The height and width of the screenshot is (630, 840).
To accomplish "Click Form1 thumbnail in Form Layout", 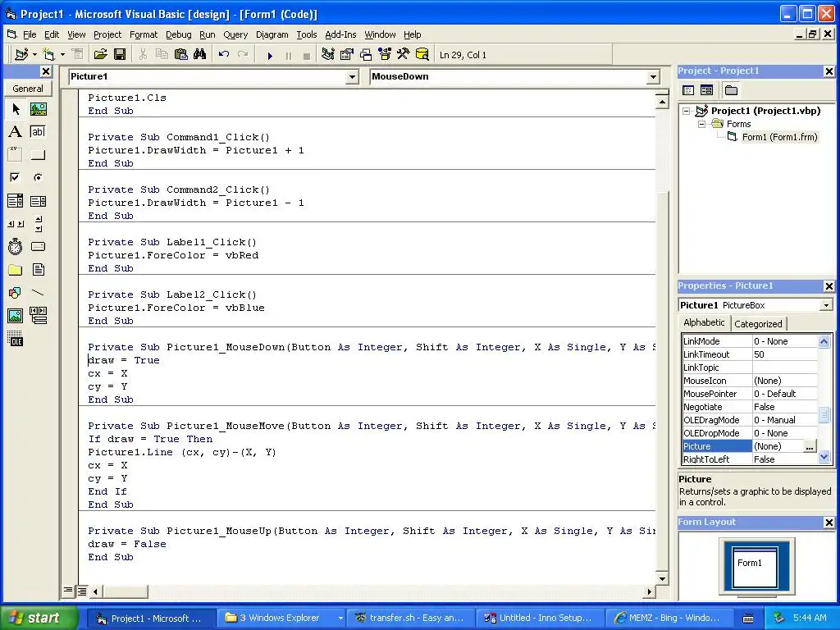I will [x=756, y=568].
